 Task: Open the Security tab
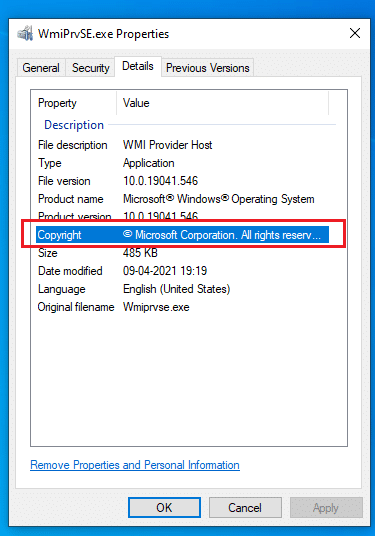pyautogui.click(x=91, y=68)
